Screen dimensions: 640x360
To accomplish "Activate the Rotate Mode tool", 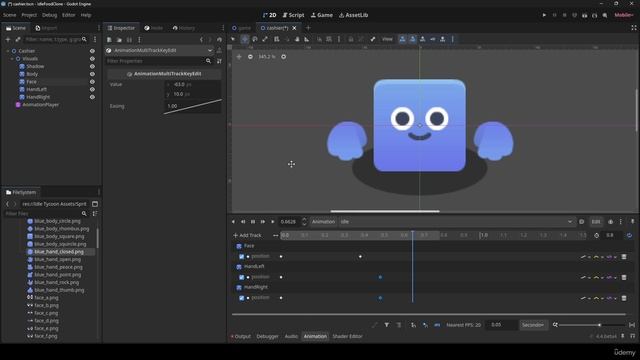I will [255, 39].
